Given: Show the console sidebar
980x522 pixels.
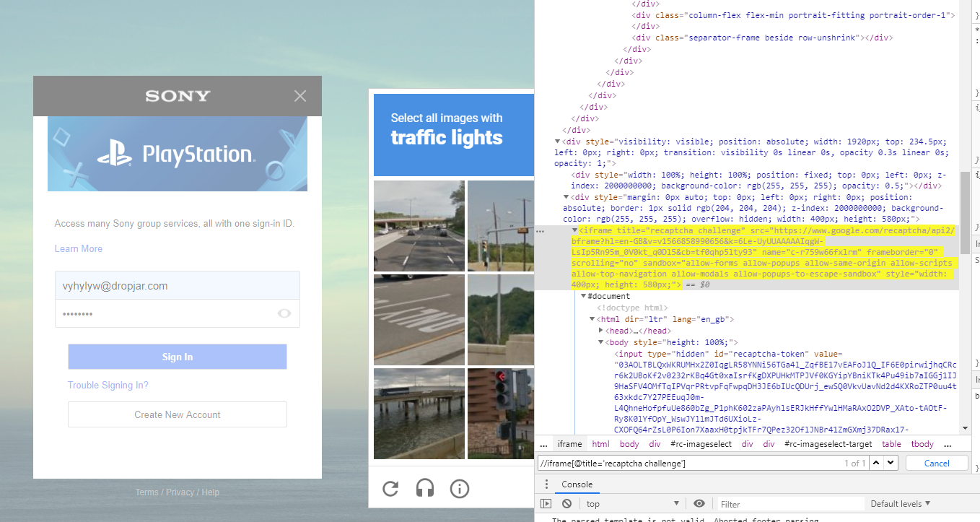Looking at the screenshot, I should click(x=546, y=503).
